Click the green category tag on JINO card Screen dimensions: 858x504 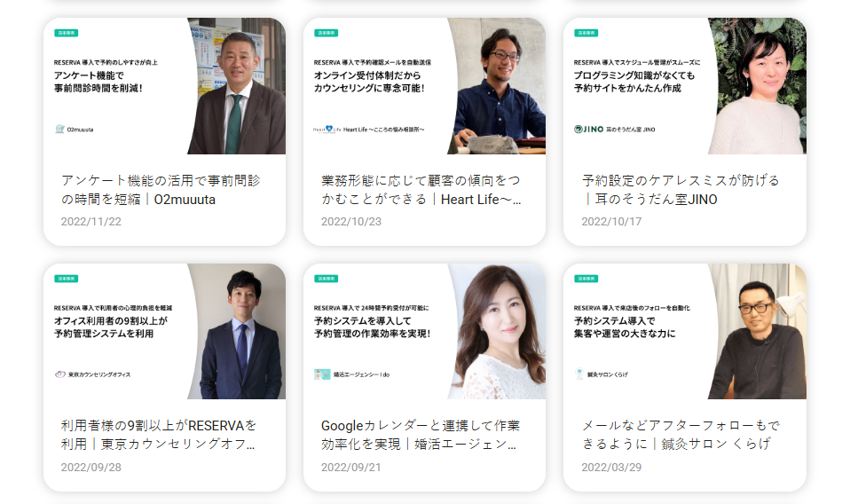[x=586, y=33]
